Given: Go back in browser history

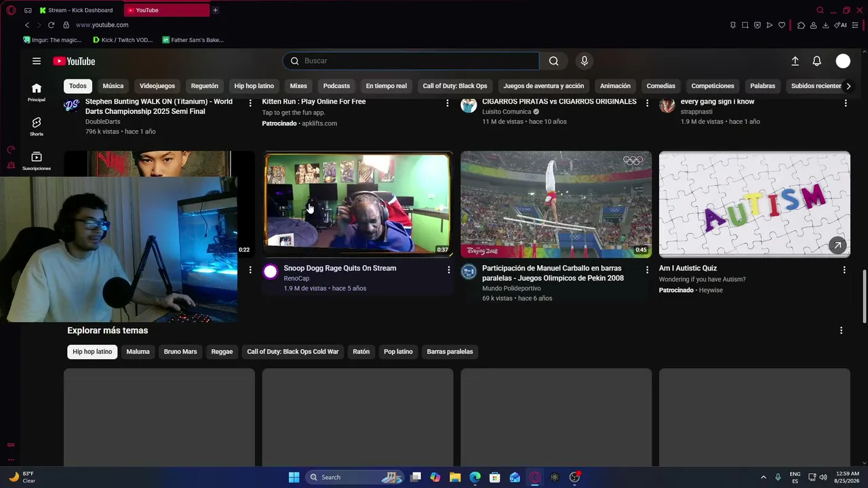Looking at the screenshot, I should 27,25.
